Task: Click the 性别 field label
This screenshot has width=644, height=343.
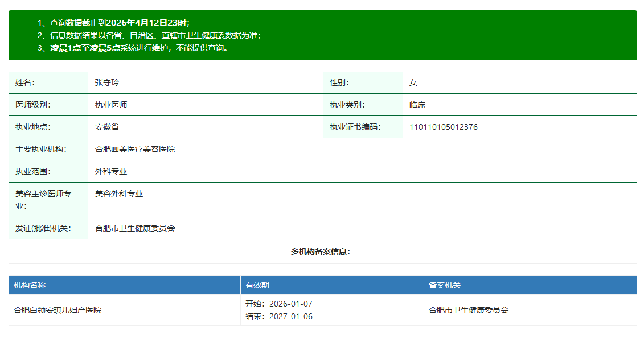Action: pyautogui.click(x=339, y=82)
